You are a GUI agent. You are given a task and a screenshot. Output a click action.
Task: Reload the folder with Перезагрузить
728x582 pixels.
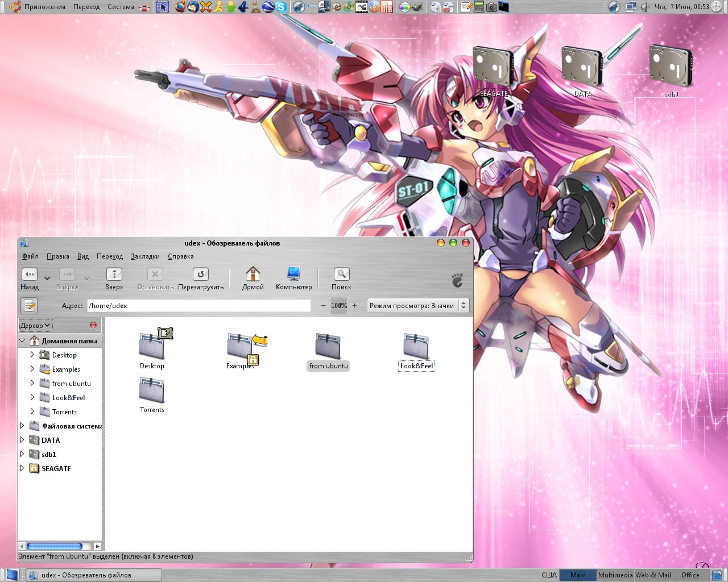point(201,278)
